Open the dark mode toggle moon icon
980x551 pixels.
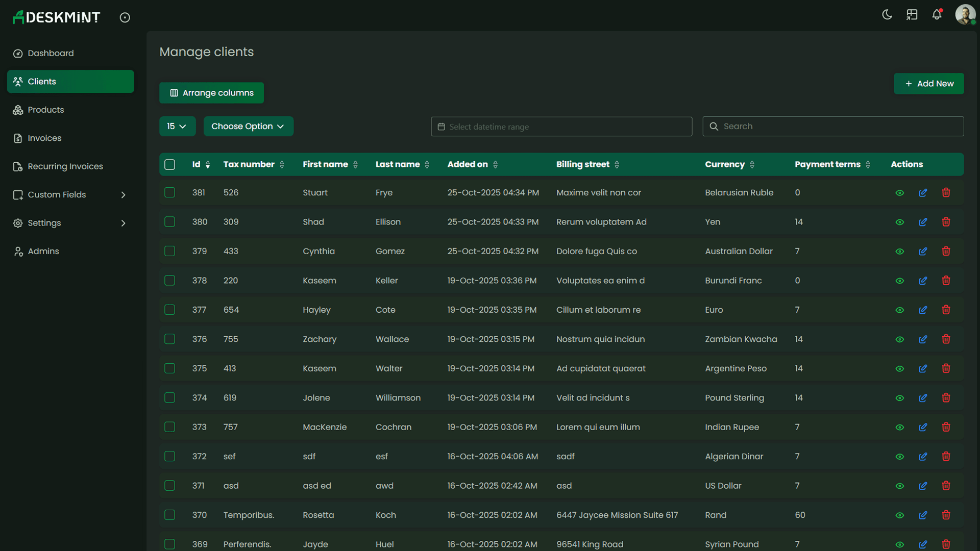point(887,15)
